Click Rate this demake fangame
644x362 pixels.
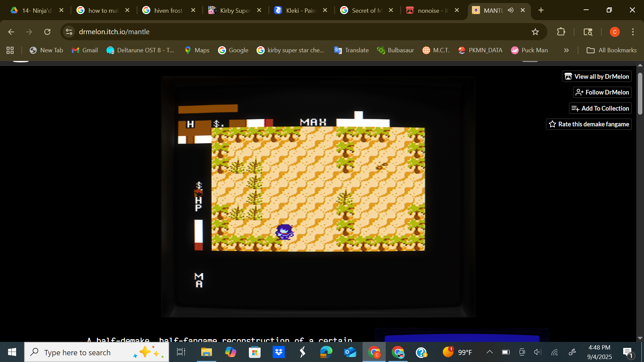(589, 124)
